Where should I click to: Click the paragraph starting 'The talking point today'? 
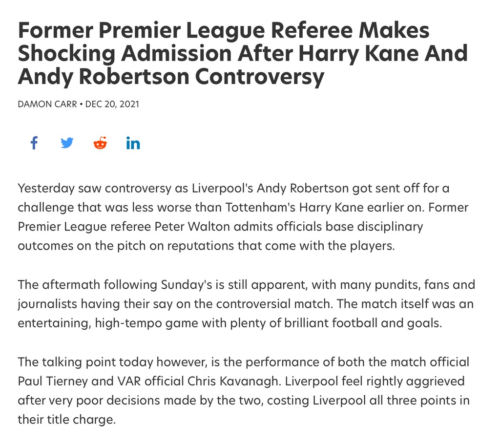coord(243,390)
